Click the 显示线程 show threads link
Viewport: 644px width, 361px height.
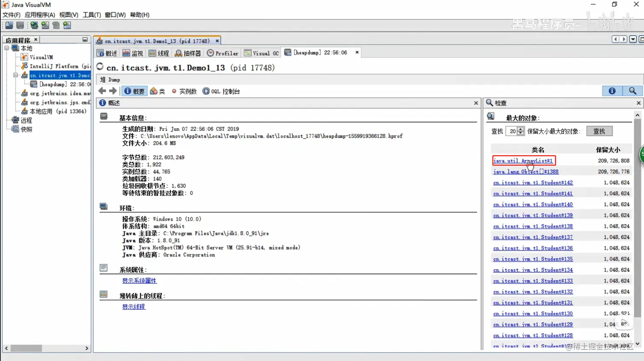click(134, 307)
